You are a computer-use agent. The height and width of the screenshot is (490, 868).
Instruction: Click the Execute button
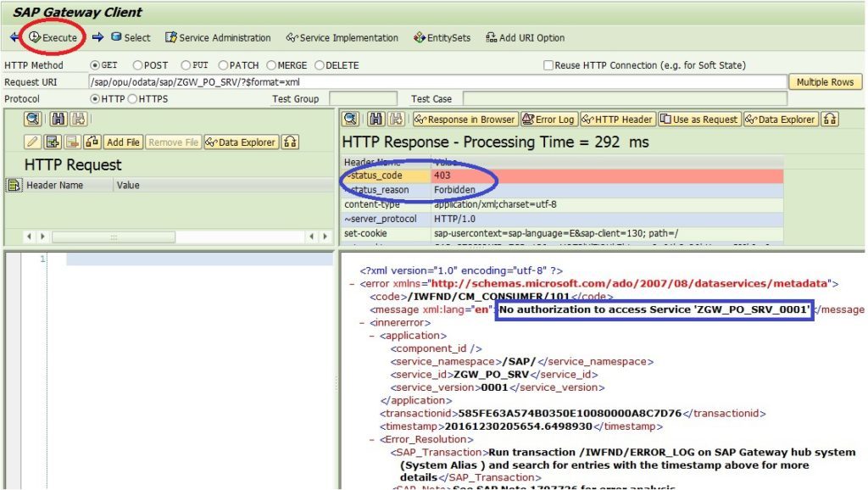coord(53,37)
